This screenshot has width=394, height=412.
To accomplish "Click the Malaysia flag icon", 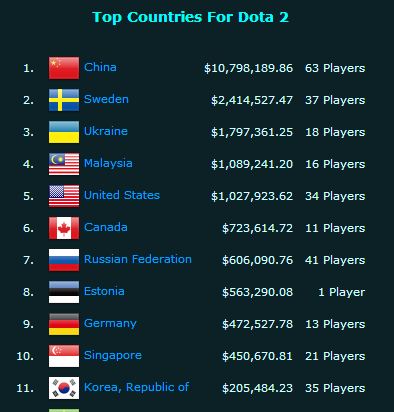I will [x=64, y=164].
